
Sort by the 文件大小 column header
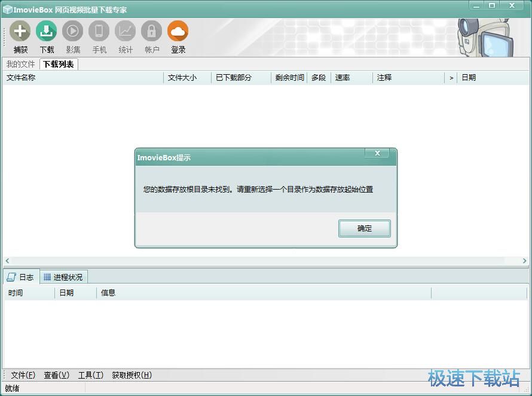coord(182,77)
